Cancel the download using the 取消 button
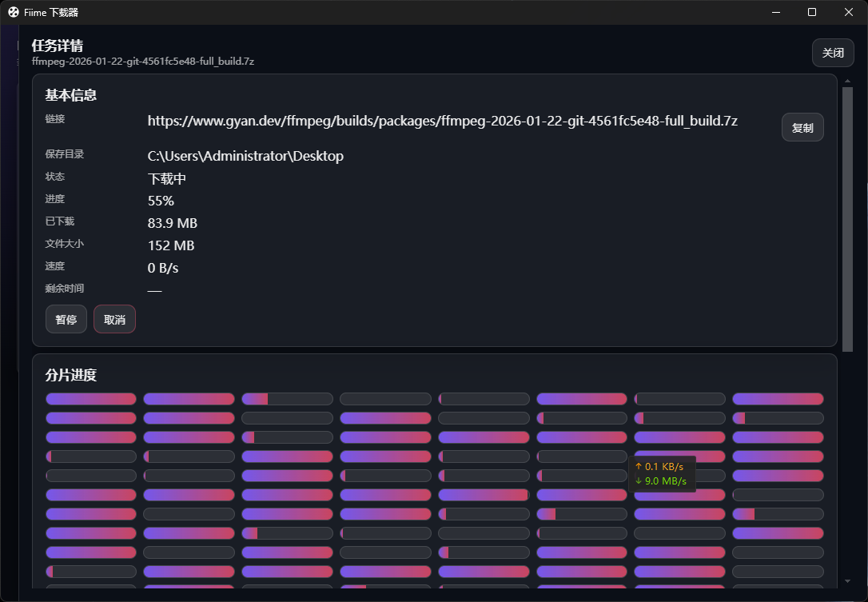The height and width of the screenshot is (602, 868). coord(114,319)
